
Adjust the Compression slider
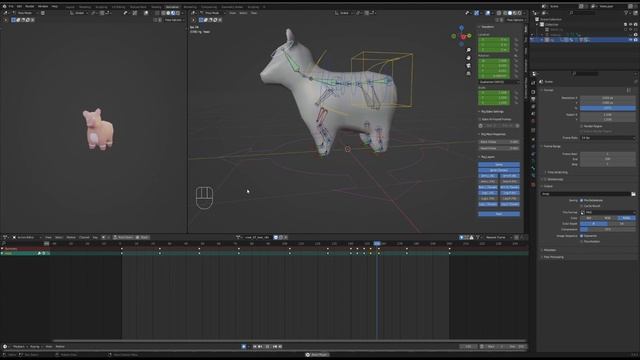pos(608,229)
